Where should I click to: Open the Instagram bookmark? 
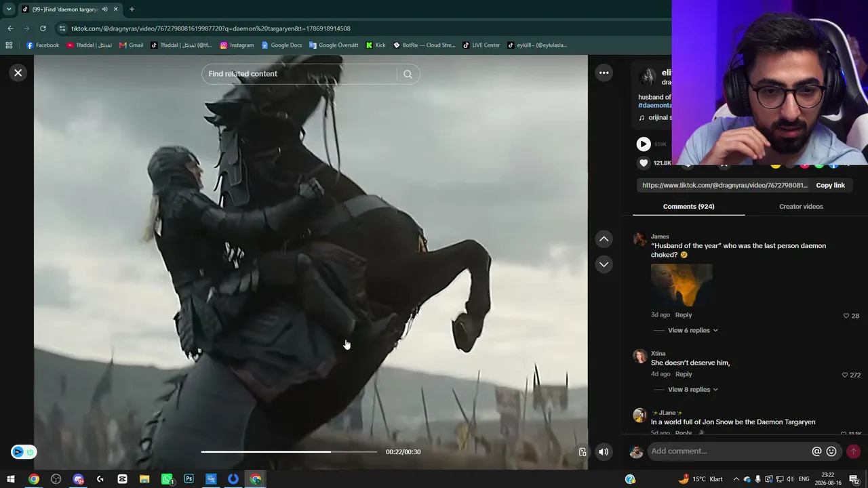[x=237, y=45]
